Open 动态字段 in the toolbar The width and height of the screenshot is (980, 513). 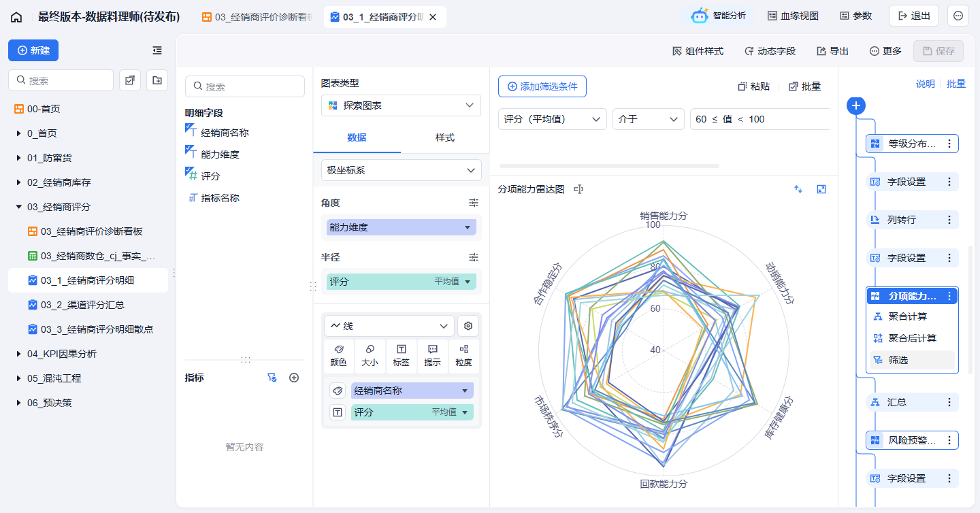coord(770,51)
